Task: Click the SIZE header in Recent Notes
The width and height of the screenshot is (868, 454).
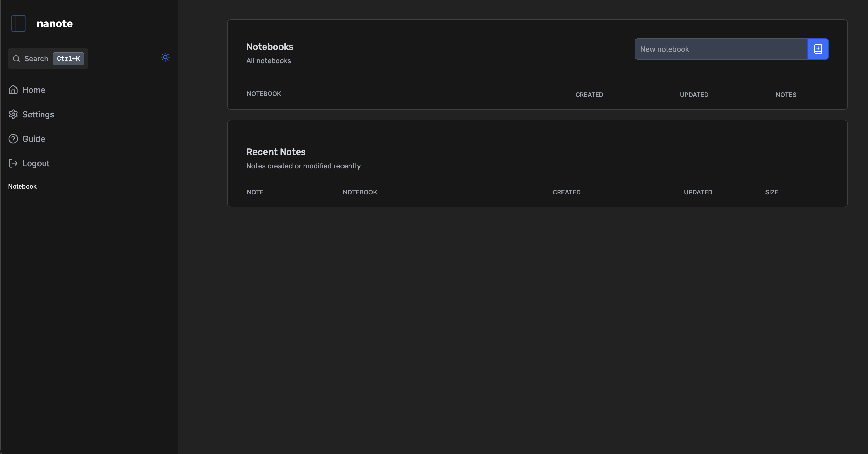Action: pos(772,192)
